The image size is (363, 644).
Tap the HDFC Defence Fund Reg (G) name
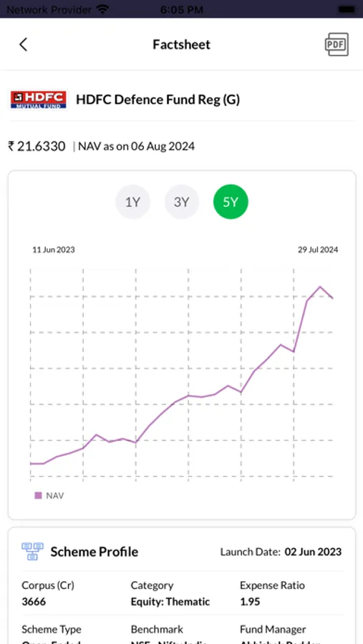[158, 99]
